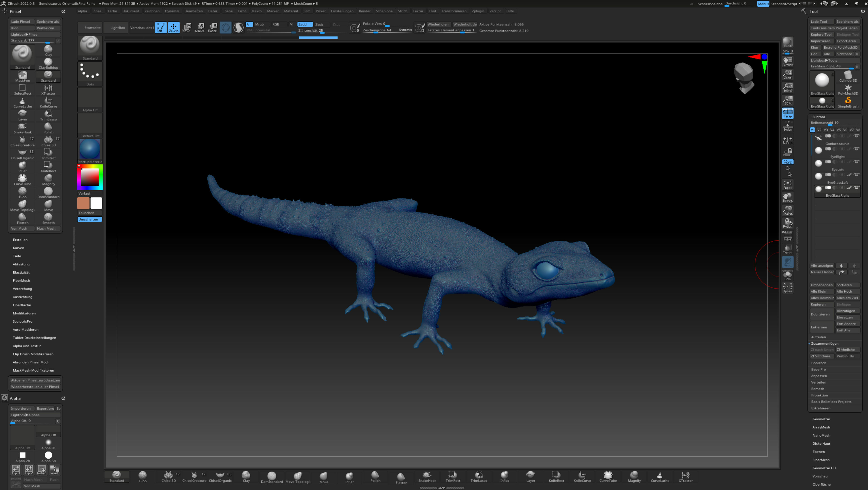Viewport: 868px width, 490px height.
Task: Open the Zplugin menu
Action: (478, 11)
